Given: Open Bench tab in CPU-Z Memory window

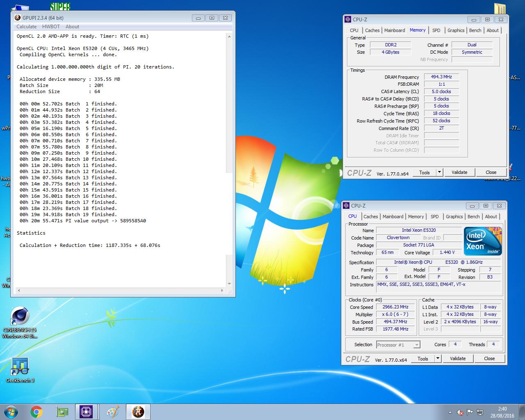Looking at the screenshot, I should tap(475, 30).
